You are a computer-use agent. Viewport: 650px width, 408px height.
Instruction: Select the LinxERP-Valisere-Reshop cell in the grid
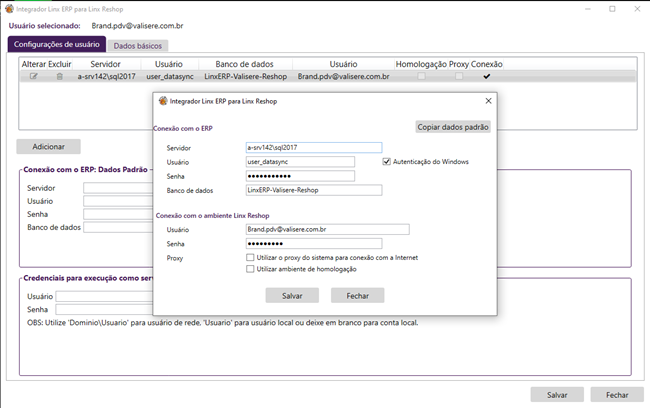coord(245,76)
